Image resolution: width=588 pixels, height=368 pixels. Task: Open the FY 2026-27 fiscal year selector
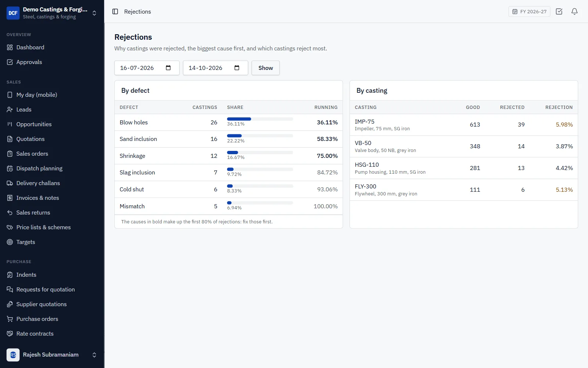tap(529, 11)
